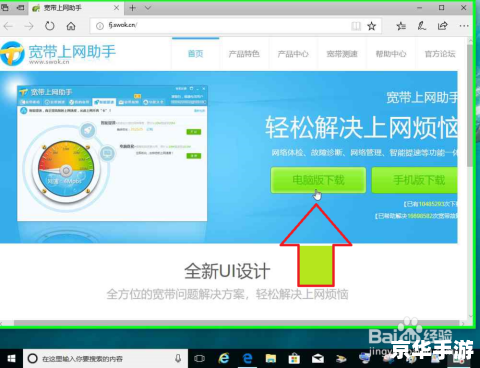
Task: Open reading view icon in address bar
Action: point(356,26)
